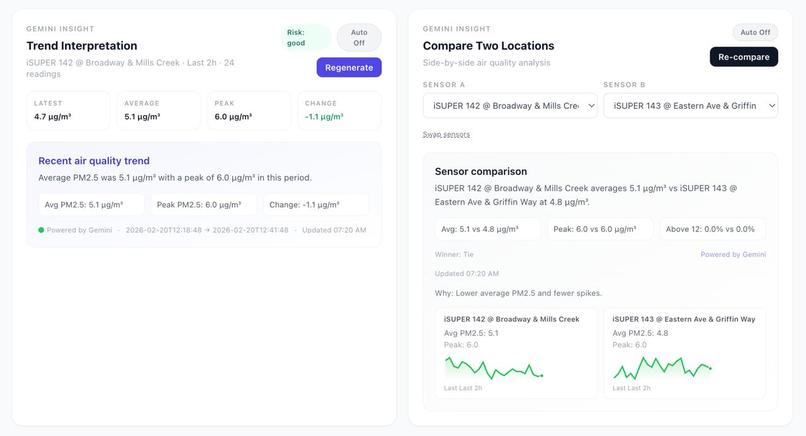Click the Swap sensors link

tap(446, 135)
